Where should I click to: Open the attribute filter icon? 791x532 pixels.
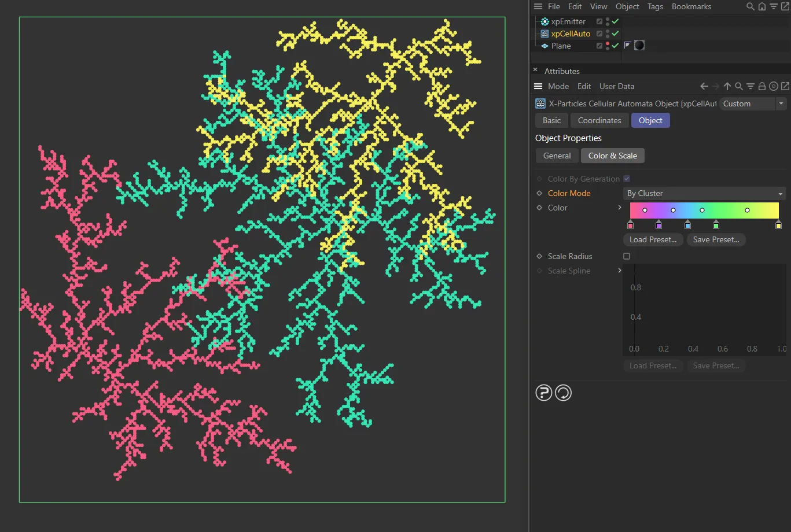pos(750,86)
